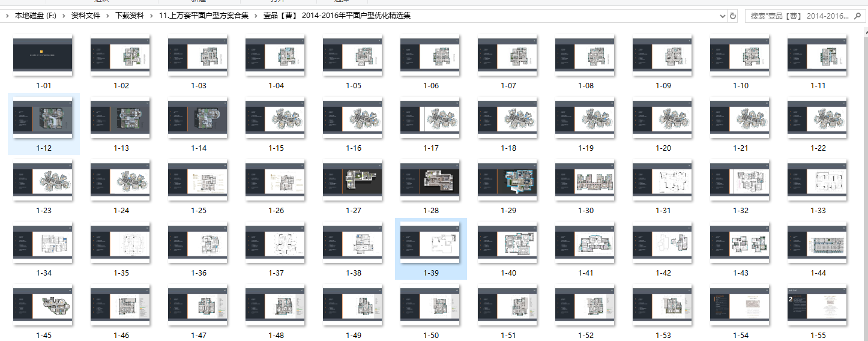Image resolution: width=868 pixels, height=341 pixels.
Task: Click the file name 1-35
Action: point(121,273)
